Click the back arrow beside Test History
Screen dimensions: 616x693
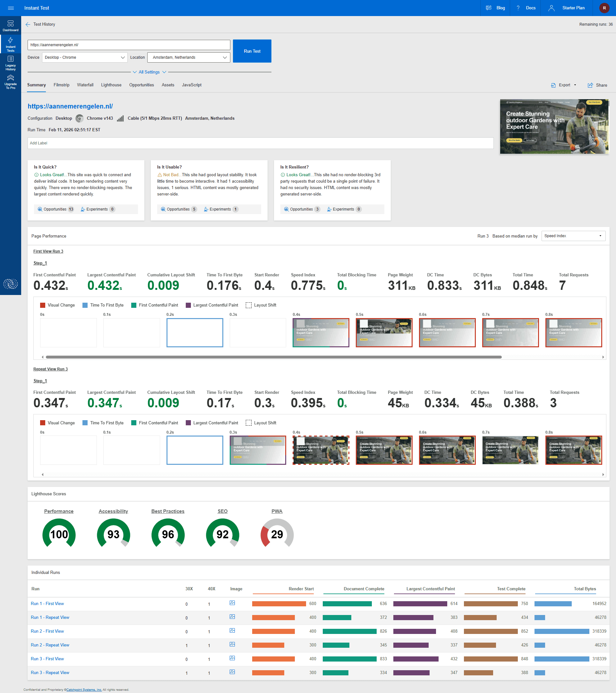click(x=28, y=24)
